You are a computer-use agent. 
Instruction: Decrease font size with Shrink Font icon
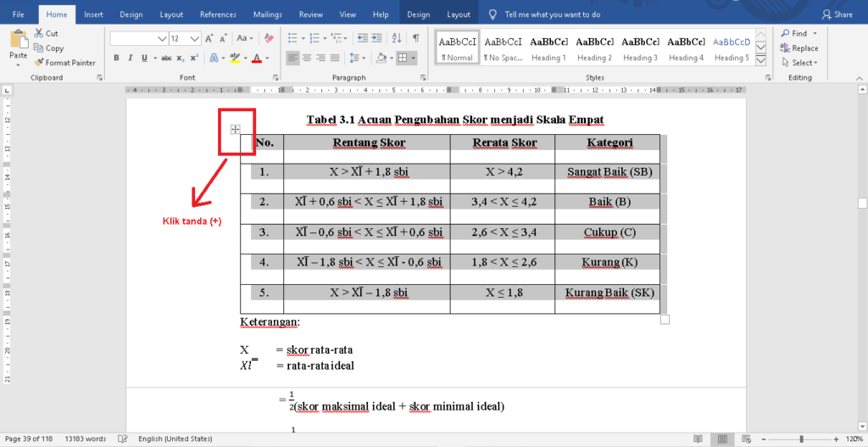point(223,38)
